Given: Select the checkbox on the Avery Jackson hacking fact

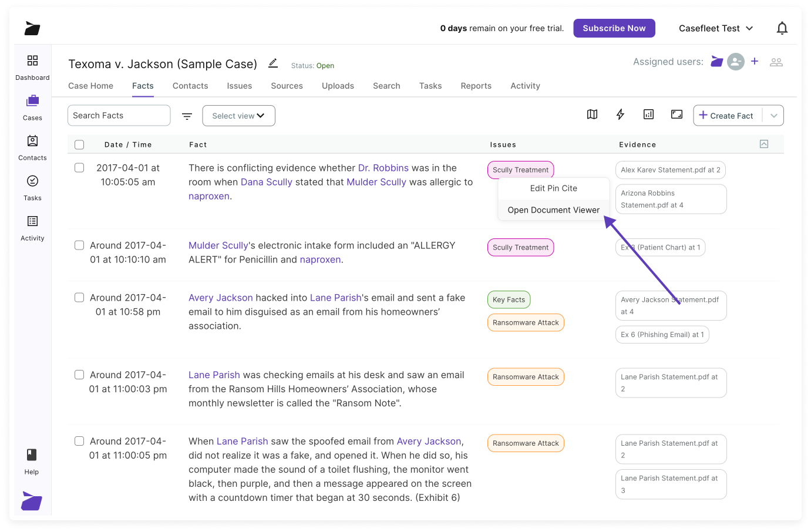Looking at the screenshot, I should click(x=79, y=297).
